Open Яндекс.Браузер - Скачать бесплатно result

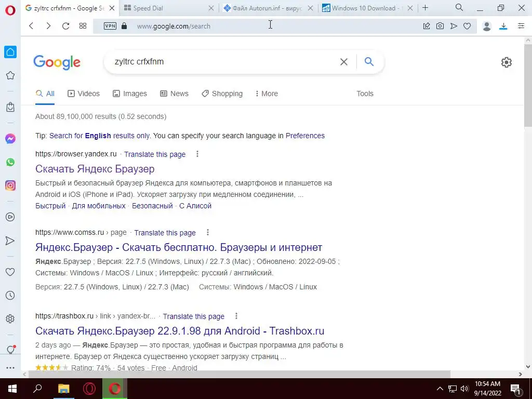179,247
